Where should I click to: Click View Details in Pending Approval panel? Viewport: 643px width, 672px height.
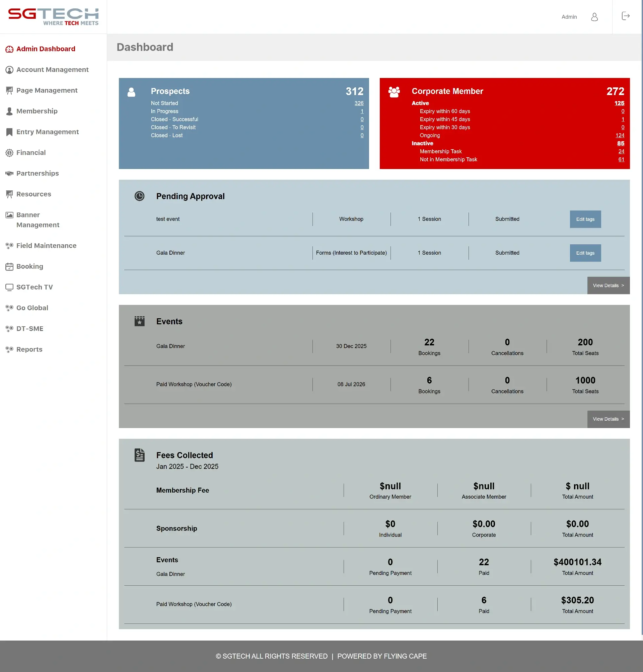pyautogui.click(x=608, y=285)
